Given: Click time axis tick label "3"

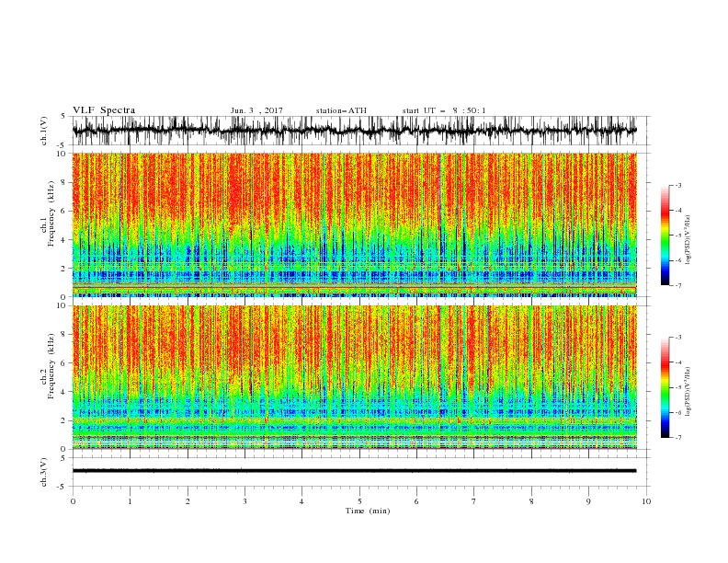Looking at the screenshot, I should tap(245, 501).
